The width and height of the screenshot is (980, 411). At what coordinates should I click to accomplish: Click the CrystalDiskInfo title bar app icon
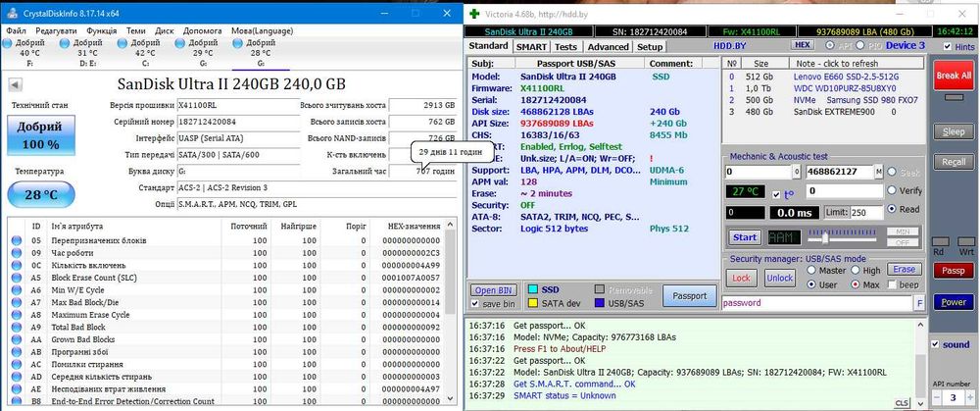coord(12,13)
